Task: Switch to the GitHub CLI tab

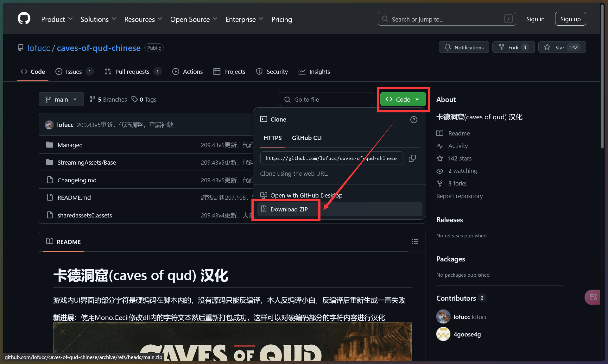Action: tap(307, 138)
